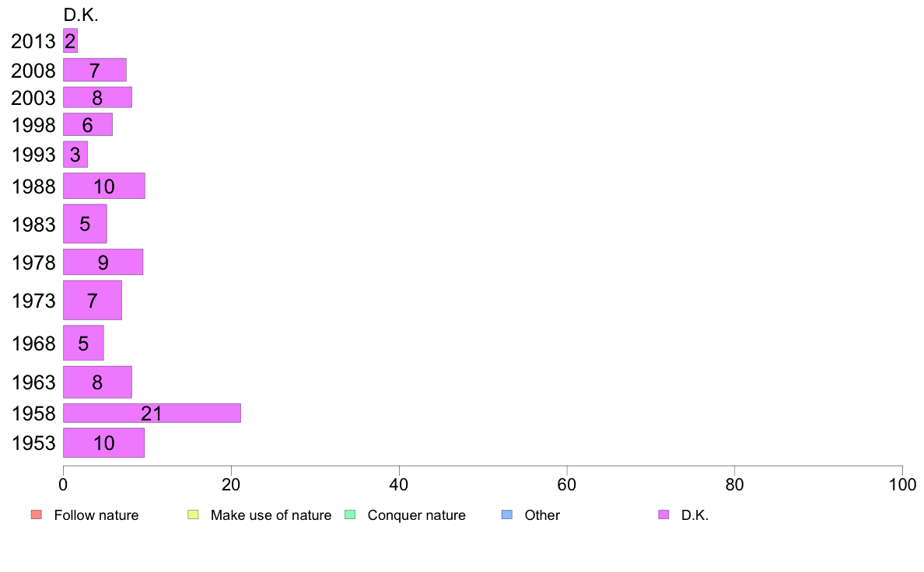Click the D.K. magenta legend swatch
This screenshot has height=572, width=924.
click(x=663, y=514)
